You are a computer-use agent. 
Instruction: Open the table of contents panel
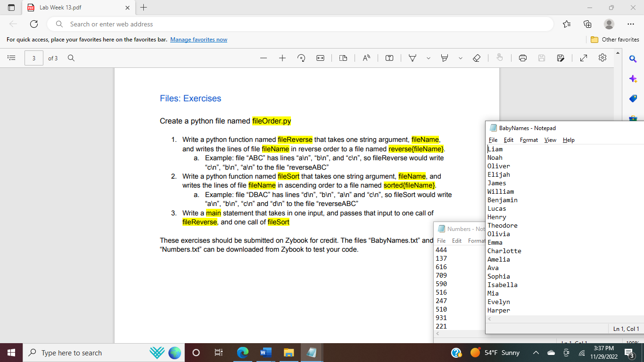tap(11, 58)
